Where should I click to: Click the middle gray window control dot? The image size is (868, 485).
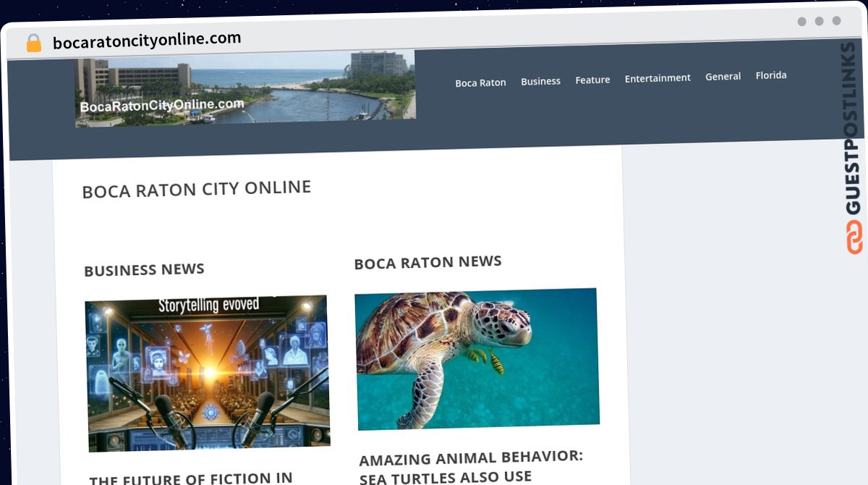pyautogui.click(x=819, y=21)
